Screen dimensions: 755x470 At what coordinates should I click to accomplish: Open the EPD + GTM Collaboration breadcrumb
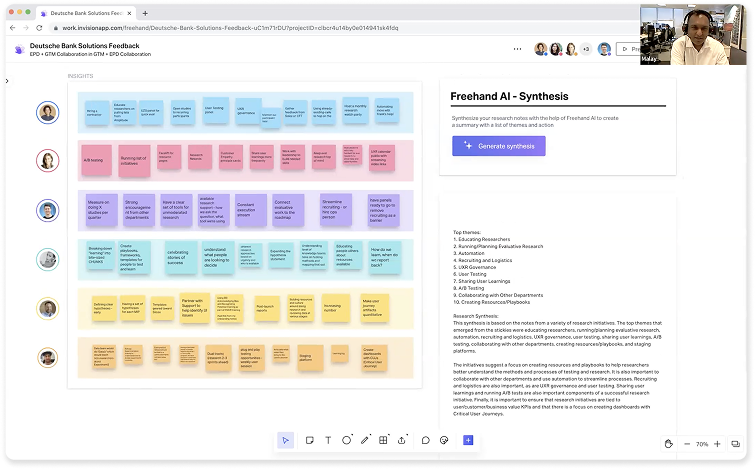[90, 54]
